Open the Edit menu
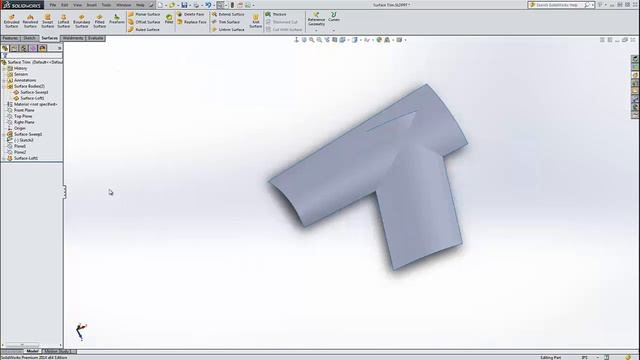Image resolution: width=640 pixels, height=360 pixels. coord(64,5)
